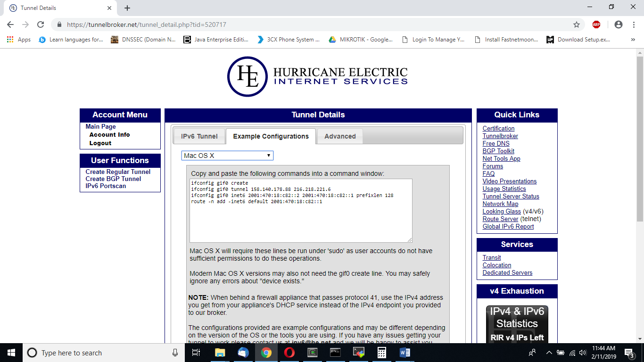This screenshot has height=362, width=644.
Task: Open File Explorer from the taskbar
Action: [x=220, y=353]
